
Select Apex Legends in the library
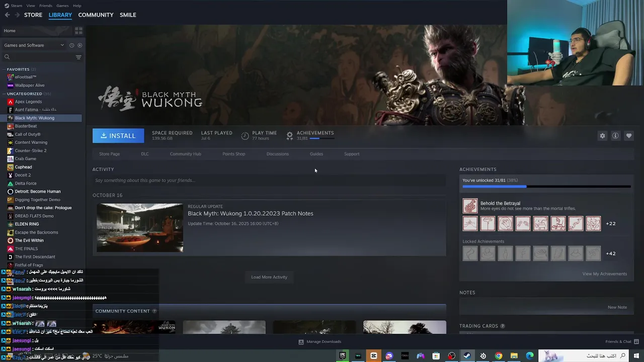coord(28,102)
